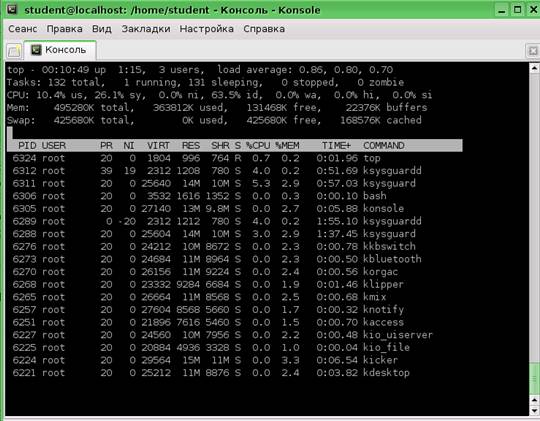Click the VIRT column header

click(158, 146)
